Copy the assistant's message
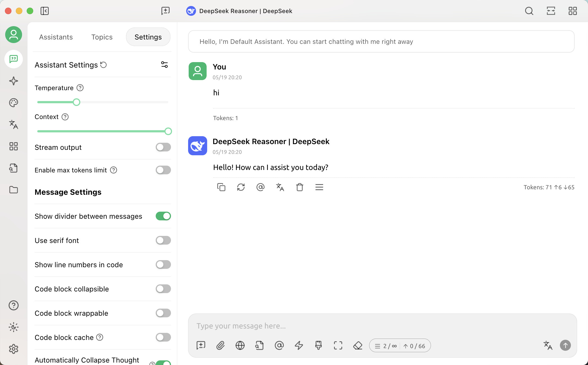 221,187
